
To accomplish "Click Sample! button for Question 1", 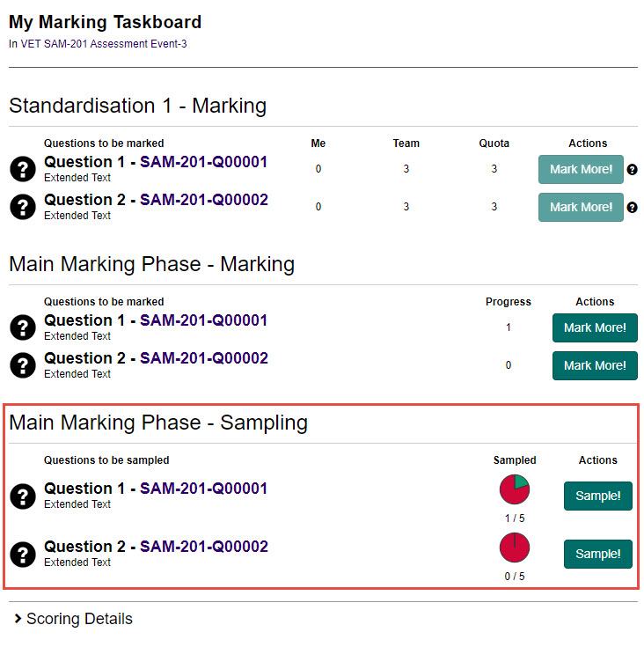I will click(597, 496).
